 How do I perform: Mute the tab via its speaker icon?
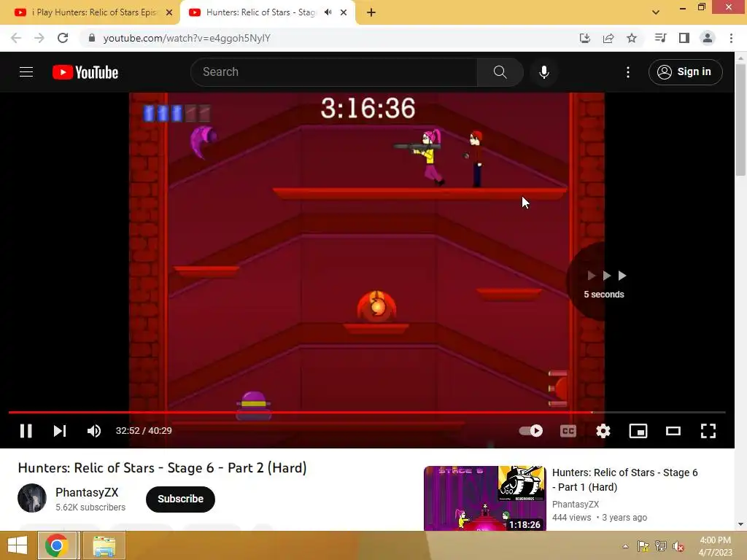[x=328, y=12]
